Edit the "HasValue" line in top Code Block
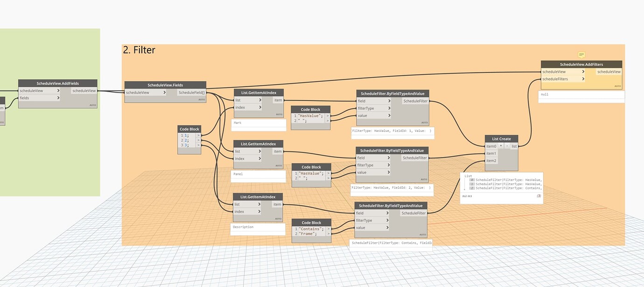Image resolution: width=644 pixels, height=287 pixels. click(x=309, y=115)
